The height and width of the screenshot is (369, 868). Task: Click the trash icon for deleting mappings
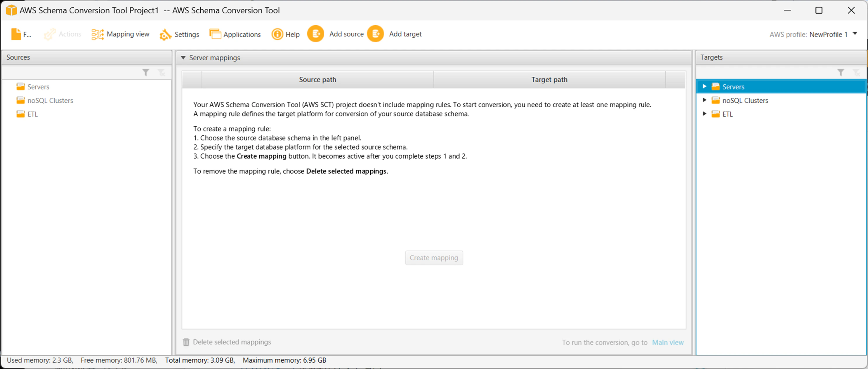pyautogui.click(x=186, y=342)
